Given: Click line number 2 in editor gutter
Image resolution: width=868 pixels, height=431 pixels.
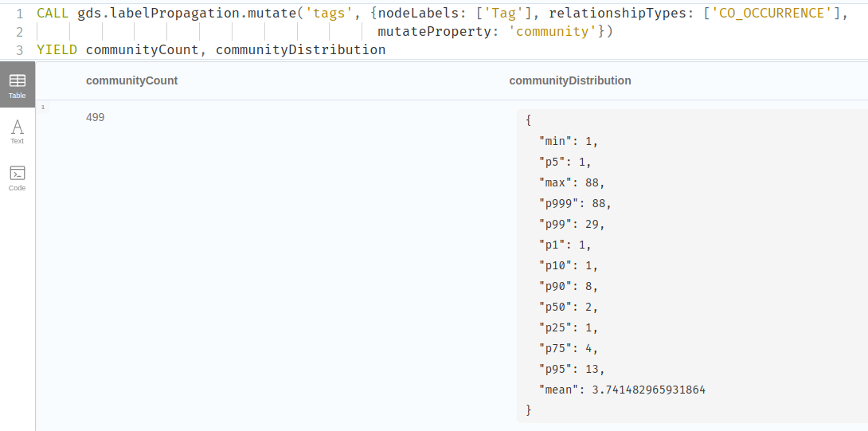Looking at the screenshot, I should point(19,31).
